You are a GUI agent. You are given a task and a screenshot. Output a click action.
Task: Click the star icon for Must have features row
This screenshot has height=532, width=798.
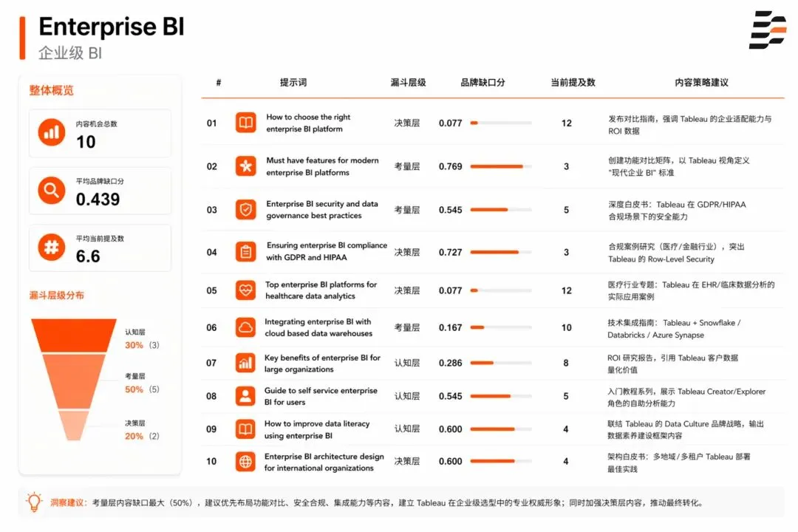click(246, 166)
